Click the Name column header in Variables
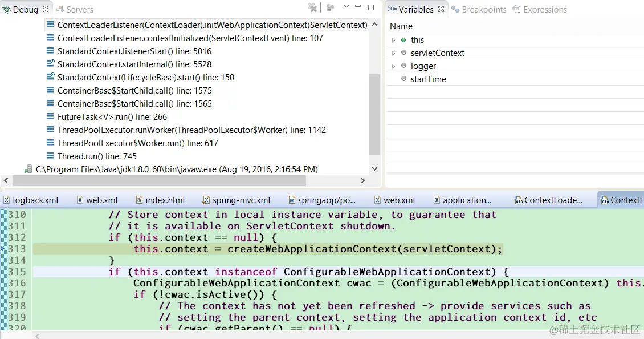Viewport: 644px width, 339px height. [401, 26]
